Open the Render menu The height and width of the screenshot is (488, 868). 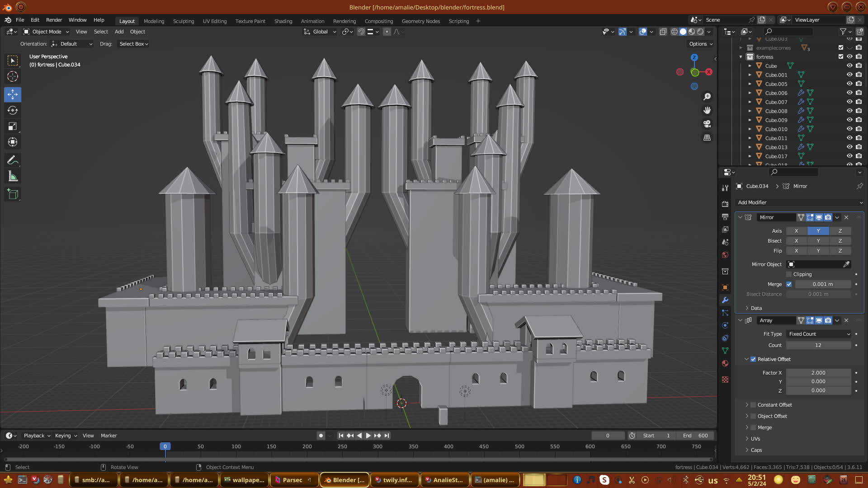pyautogui.click(x=54, y=20)
